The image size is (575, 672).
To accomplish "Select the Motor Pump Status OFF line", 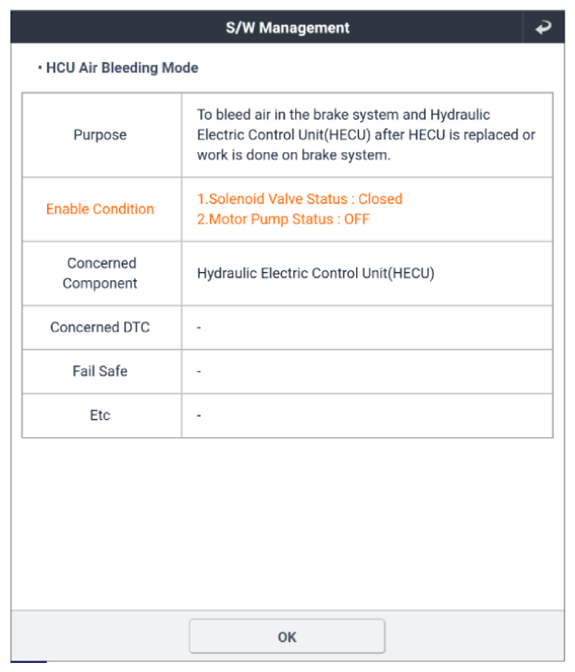I will [x=283, y=219].
